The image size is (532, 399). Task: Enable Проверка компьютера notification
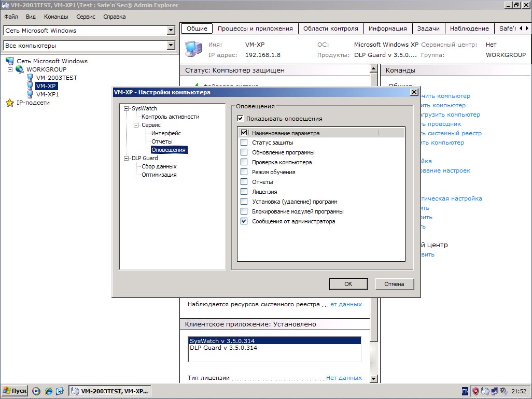coord(244,162)
